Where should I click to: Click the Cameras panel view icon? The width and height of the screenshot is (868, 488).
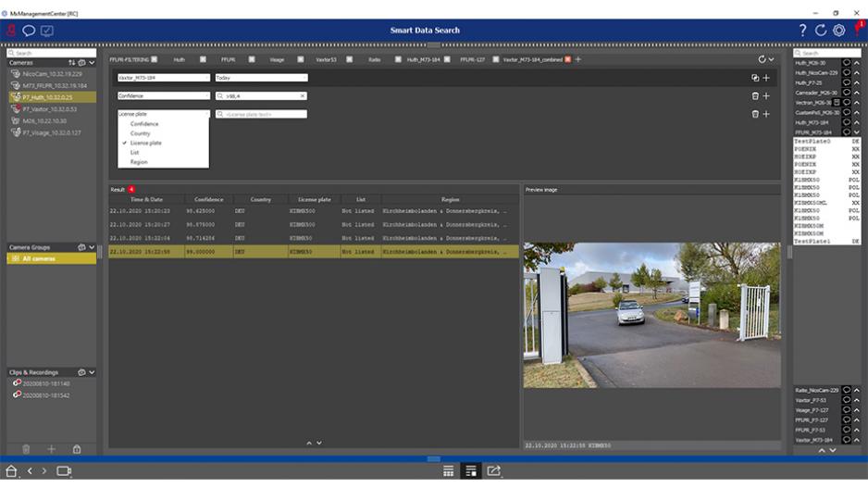[x=82, y=63]
